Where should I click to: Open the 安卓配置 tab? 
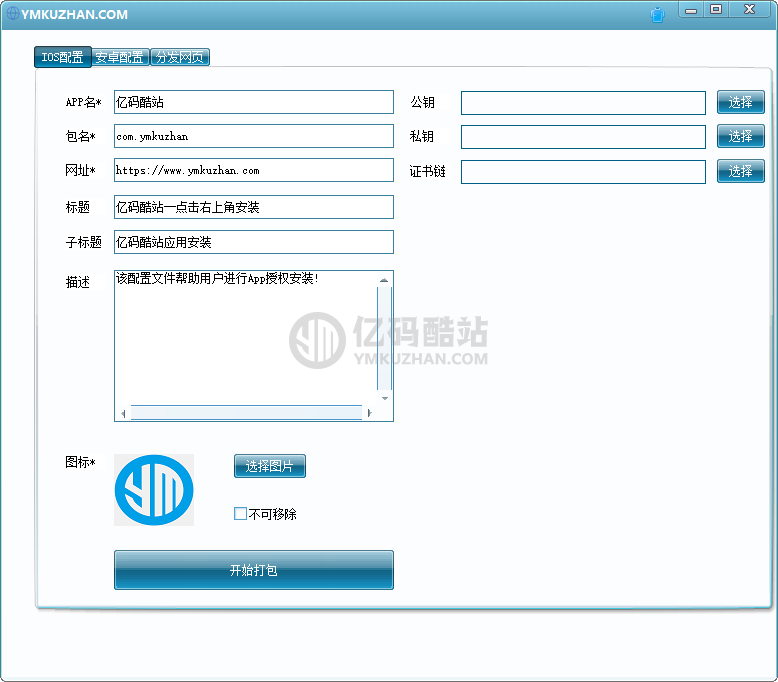tap(120, 57)
